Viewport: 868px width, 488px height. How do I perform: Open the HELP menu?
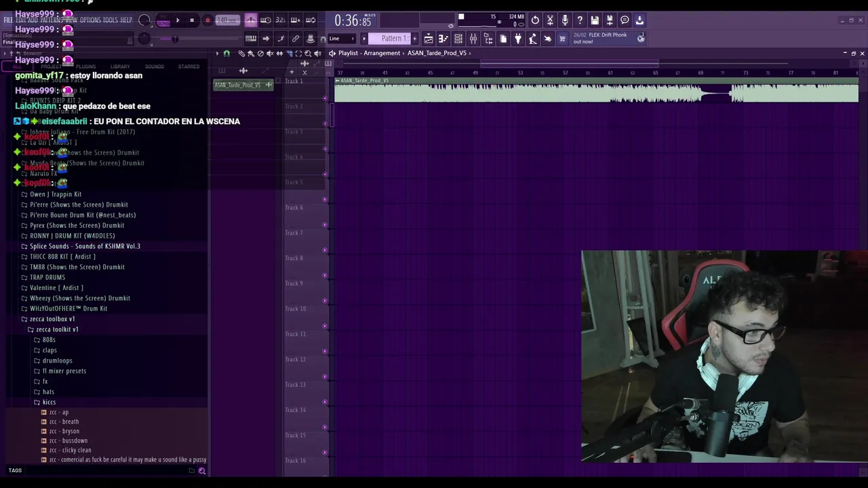(x=126, y=20)
